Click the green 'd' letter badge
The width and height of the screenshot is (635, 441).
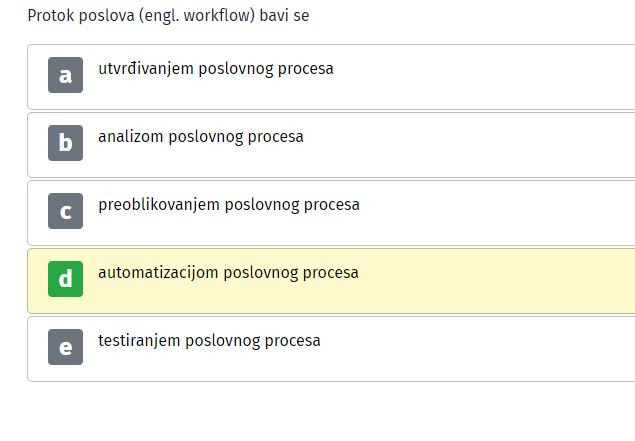pos(65,279)
